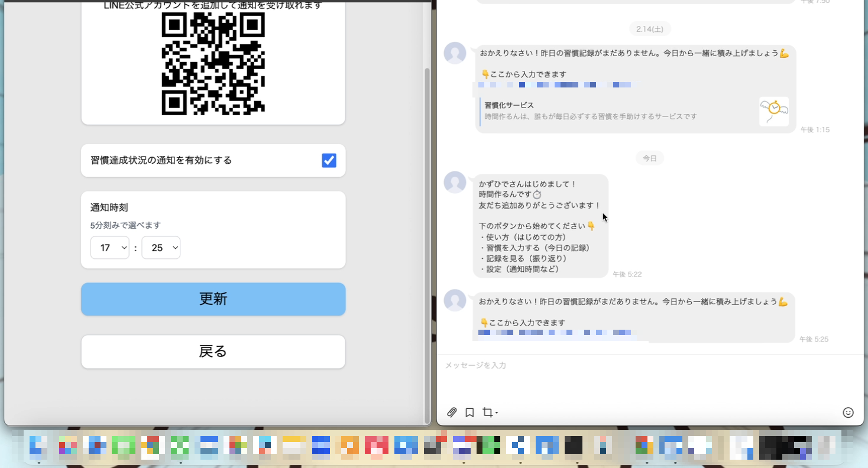This screenshot has height=468, width=868.
Task: Click the winged clock thumbnail in link preview
Action: [x=774, y=111]
